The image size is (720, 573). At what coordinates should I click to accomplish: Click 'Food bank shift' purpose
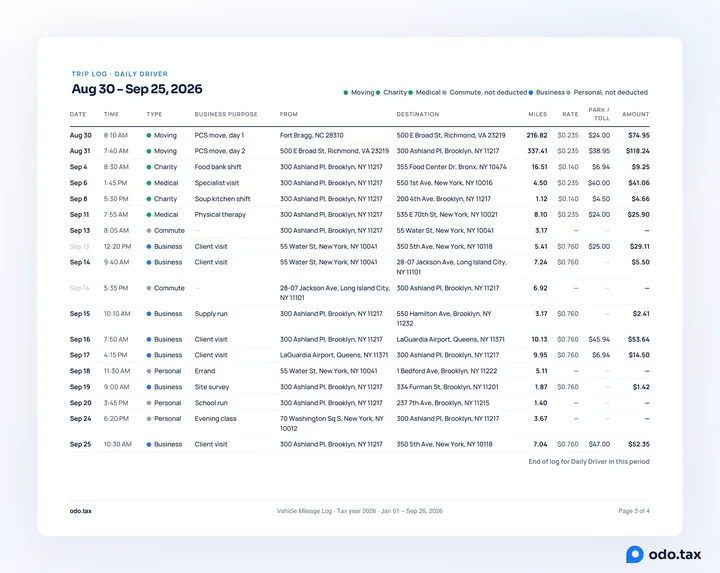[x=218, y=167]
